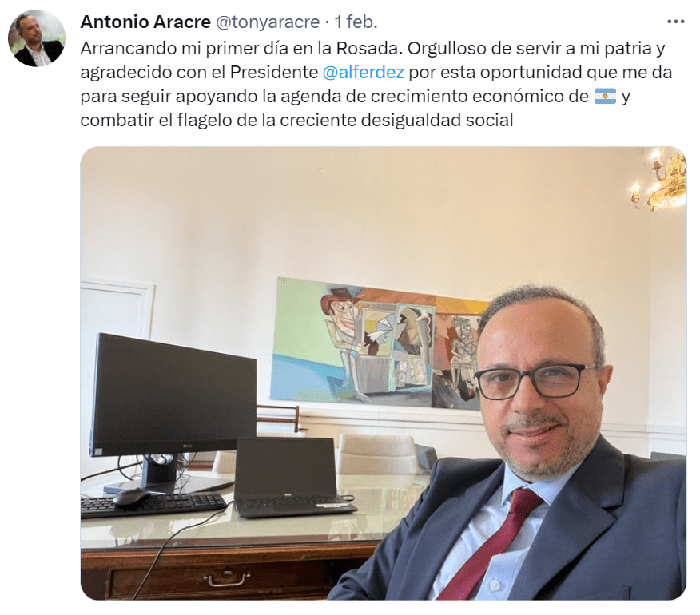Image resolution: width=700 pixels, height=615 pixels.
Task: Click the black keyboard in the photo
Action: point(153,506)
